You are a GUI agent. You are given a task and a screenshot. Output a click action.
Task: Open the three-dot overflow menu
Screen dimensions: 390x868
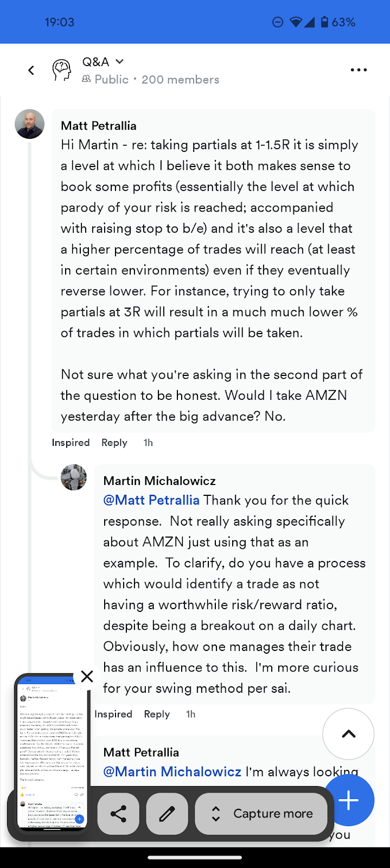point(359,70)
